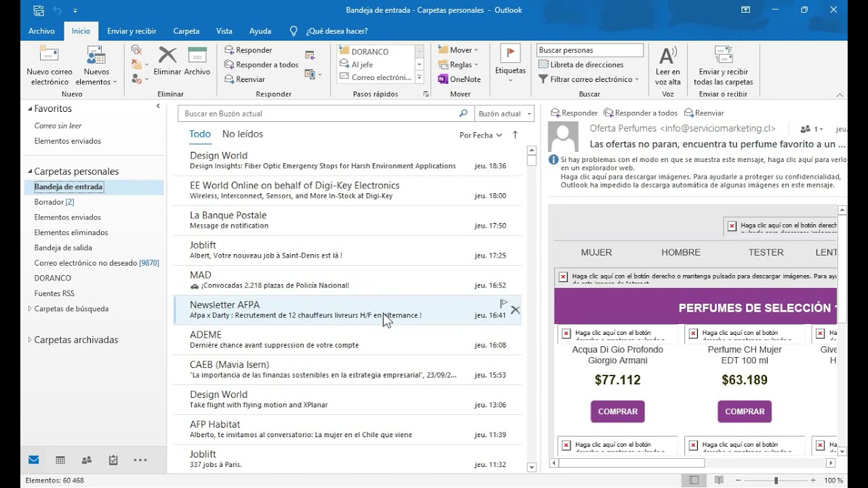
Task: Open the Etiquetas flag button
Action: point(510,64)
